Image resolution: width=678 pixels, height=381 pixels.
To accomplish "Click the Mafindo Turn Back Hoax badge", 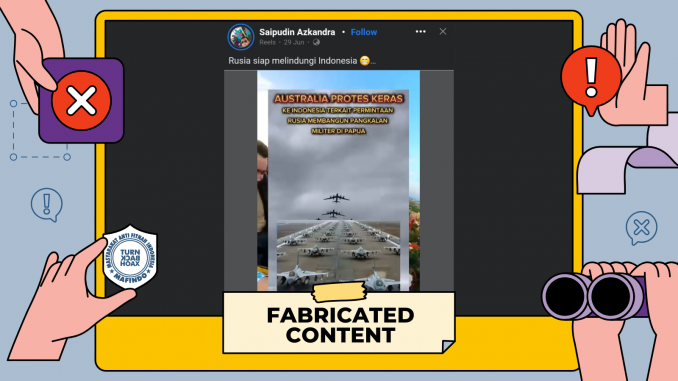I will [130, 257].
